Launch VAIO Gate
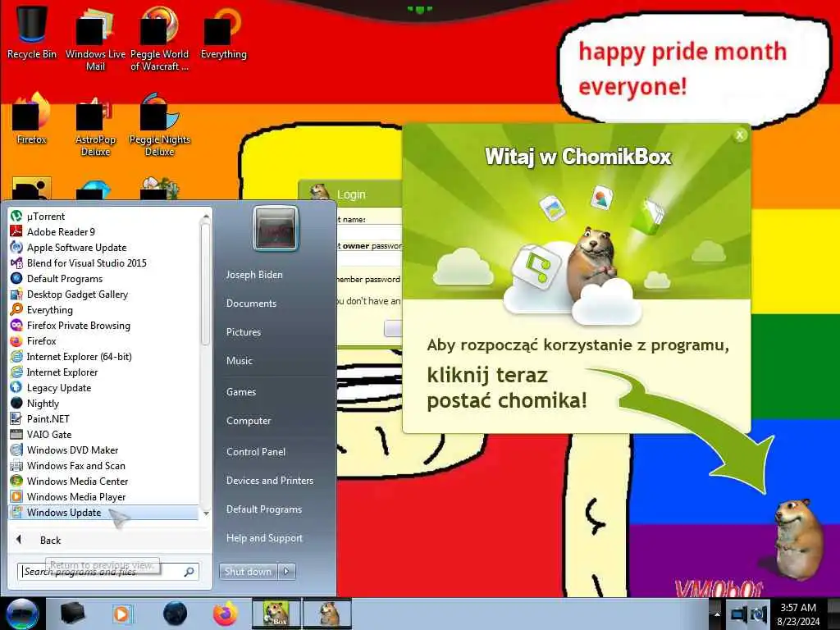This screenshot has height=630, width=840. click(103, 435)
